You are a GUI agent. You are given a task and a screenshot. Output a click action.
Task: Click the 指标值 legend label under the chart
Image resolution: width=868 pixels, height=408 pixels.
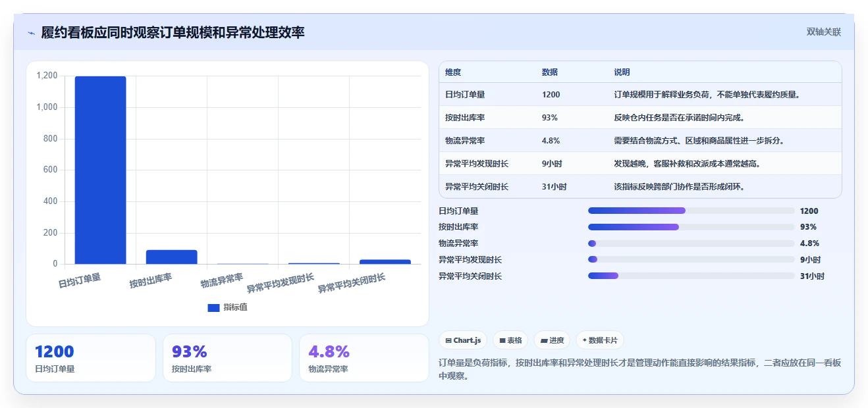(235, 307)
